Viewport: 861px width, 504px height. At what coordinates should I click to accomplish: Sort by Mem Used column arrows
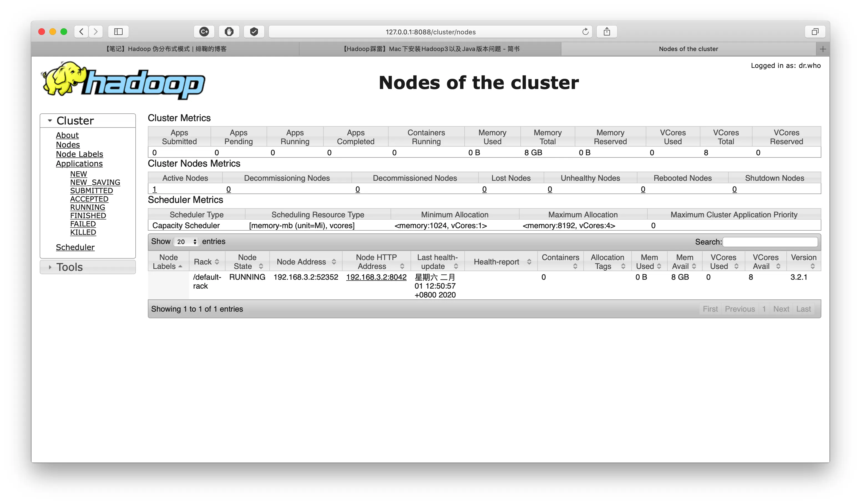tap(659, 266)
